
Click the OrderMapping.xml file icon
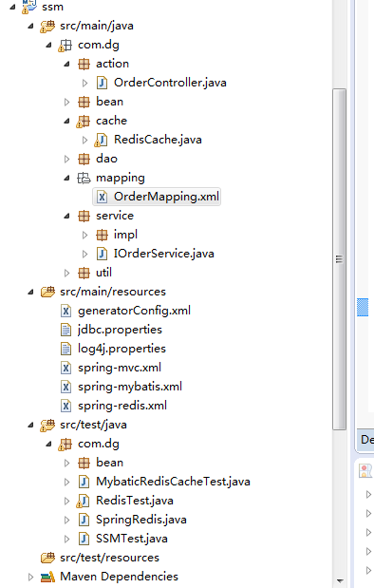click(x=102, y=197)
